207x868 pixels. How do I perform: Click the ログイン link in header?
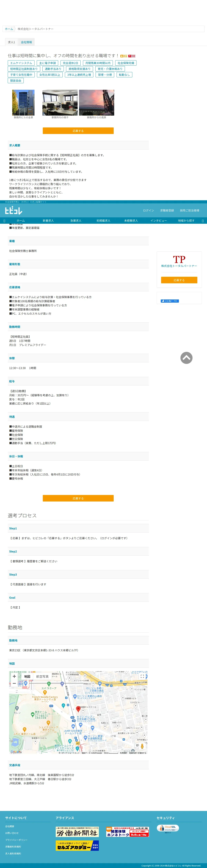(148, 210)
